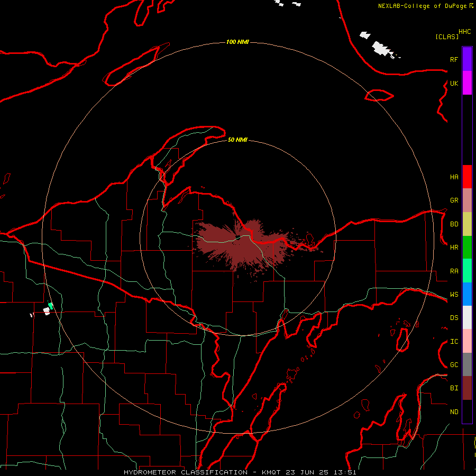476x476 pixels.
Task: Click the 100 NMI range ring label
Action: [237, 42]
